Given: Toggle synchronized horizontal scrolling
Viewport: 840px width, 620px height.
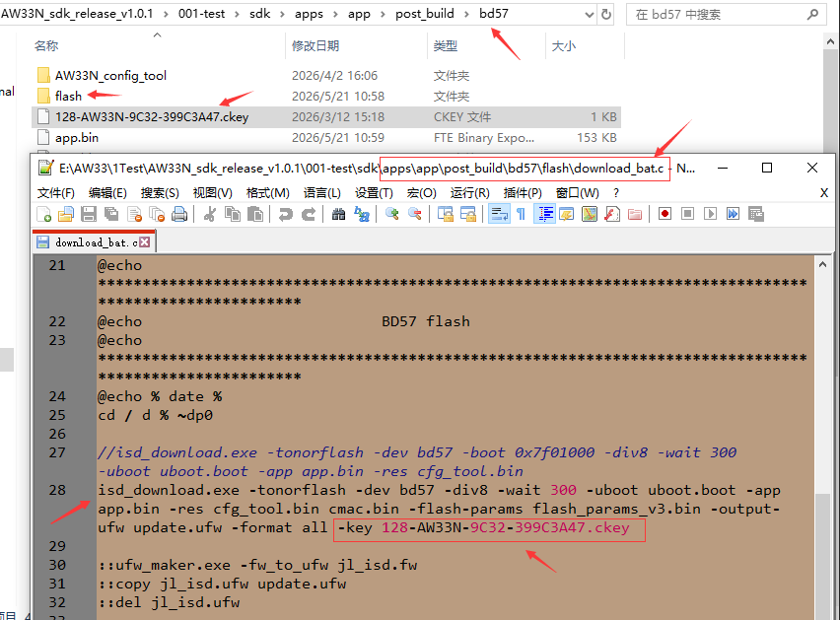Looking at the screenshot, I should [x=467, y=214].
